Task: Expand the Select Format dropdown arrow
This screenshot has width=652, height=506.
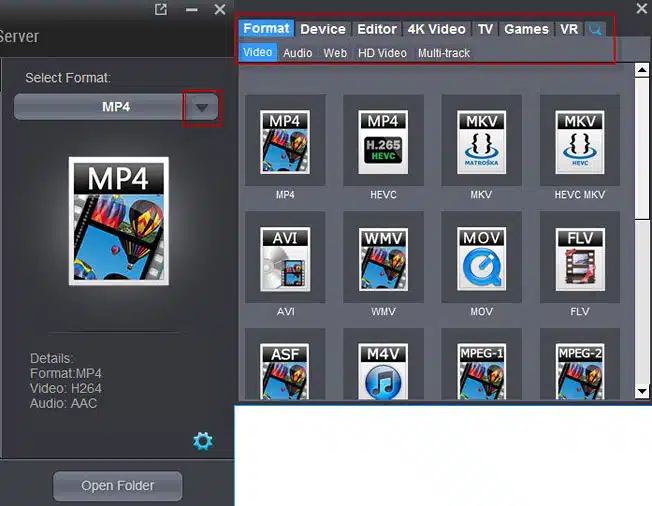Action: click(x=202, y=107)
